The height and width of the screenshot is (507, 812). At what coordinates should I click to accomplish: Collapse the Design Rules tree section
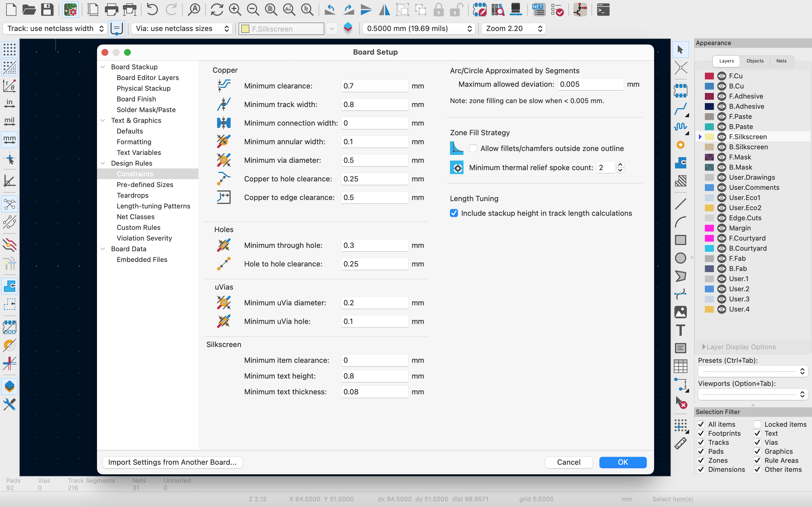pos(103,163)
